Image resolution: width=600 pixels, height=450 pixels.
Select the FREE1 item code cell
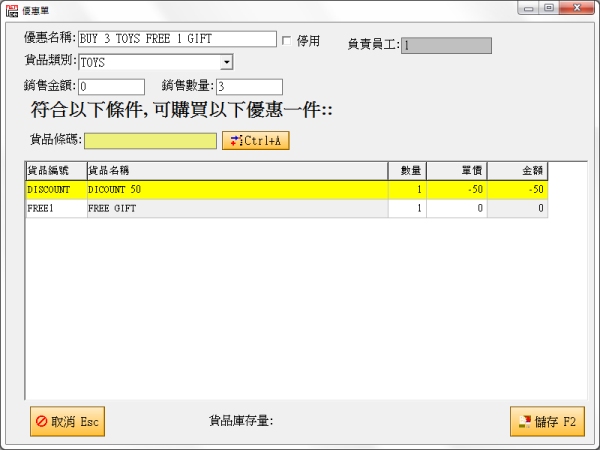[x=57, y=208]
